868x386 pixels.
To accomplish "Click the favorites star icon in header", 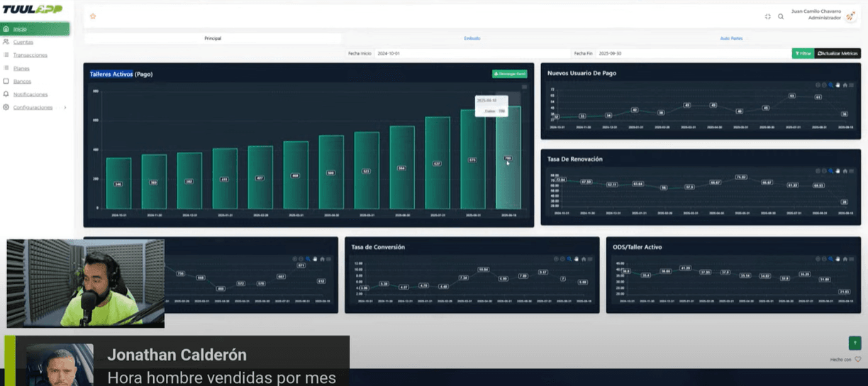I will (x=93, y=16).
